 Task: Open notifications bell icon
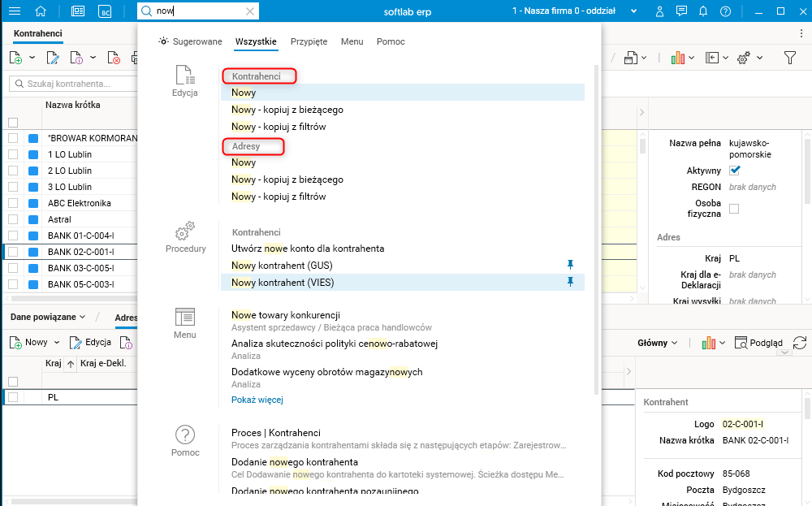coord(703,11)
